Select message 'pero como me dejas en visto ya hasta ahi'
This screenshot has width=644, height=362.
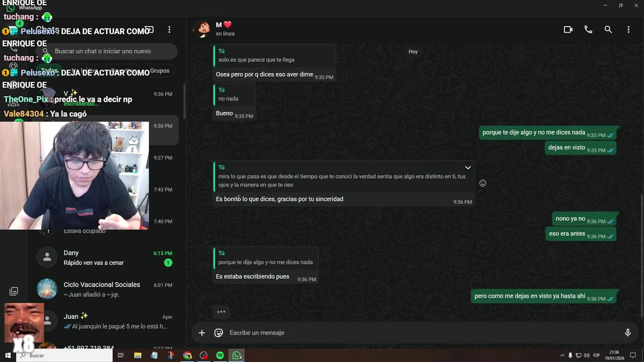(x=544, y=296)
